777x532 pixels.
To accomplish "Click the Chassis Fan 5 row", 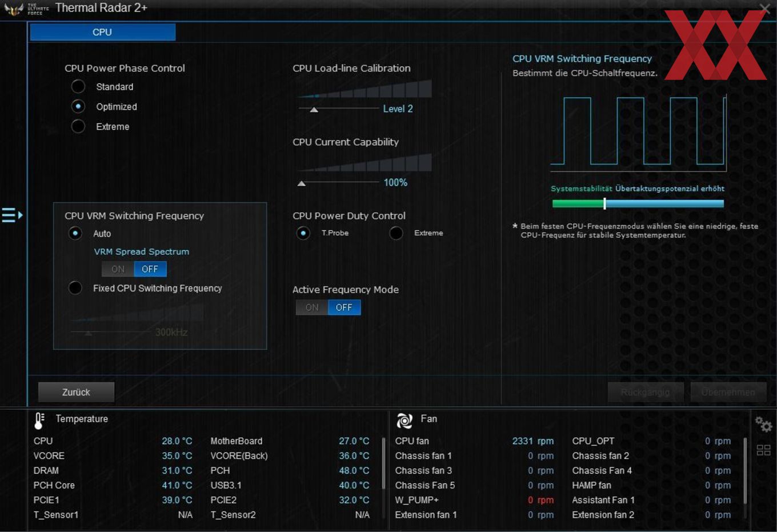I will tap(475, 486).
